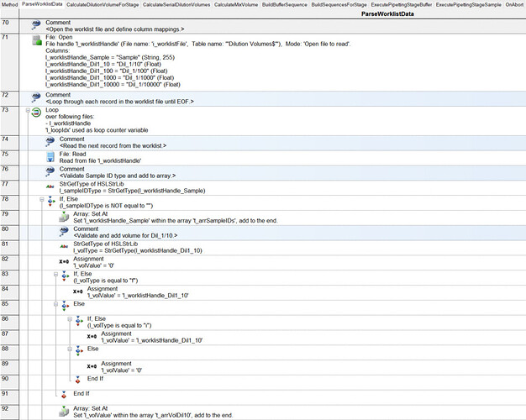Select text 'Open the worklist file and define column mappings'
526x420 pixels.
(115, 29)
